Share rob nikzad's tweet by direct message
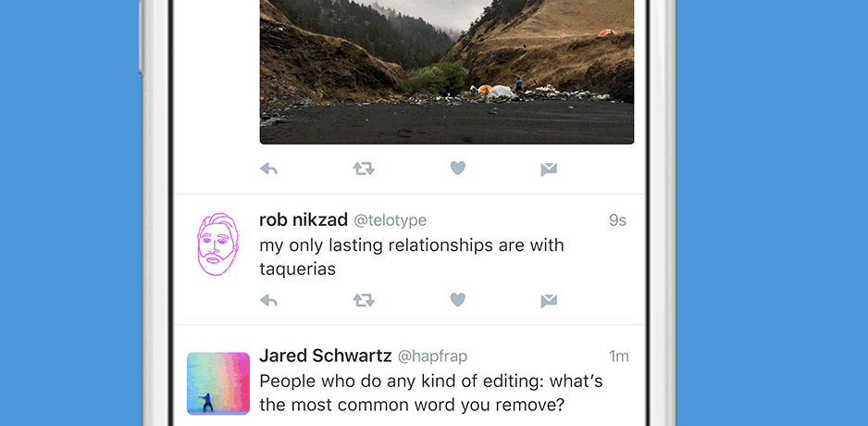Image resolution: width=868 pixels, height=426 pixels. pos(549,300)
